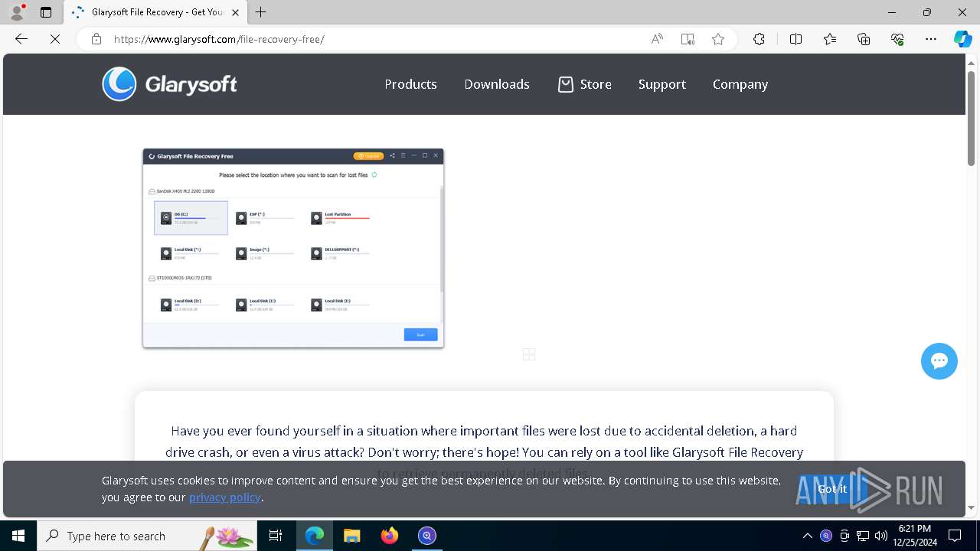Viewport: 980px width, 551px height.
Task: Stop loading the page
Action: [x=55, y=39]
